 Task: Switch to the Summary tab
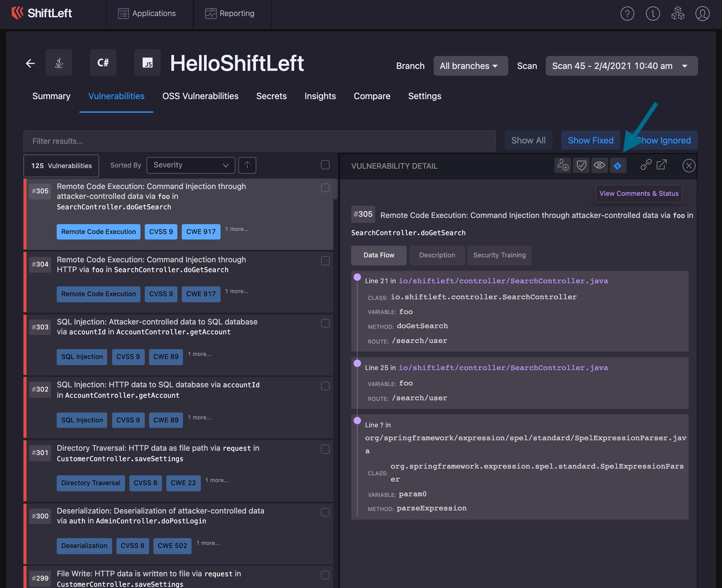coord(51,96)
